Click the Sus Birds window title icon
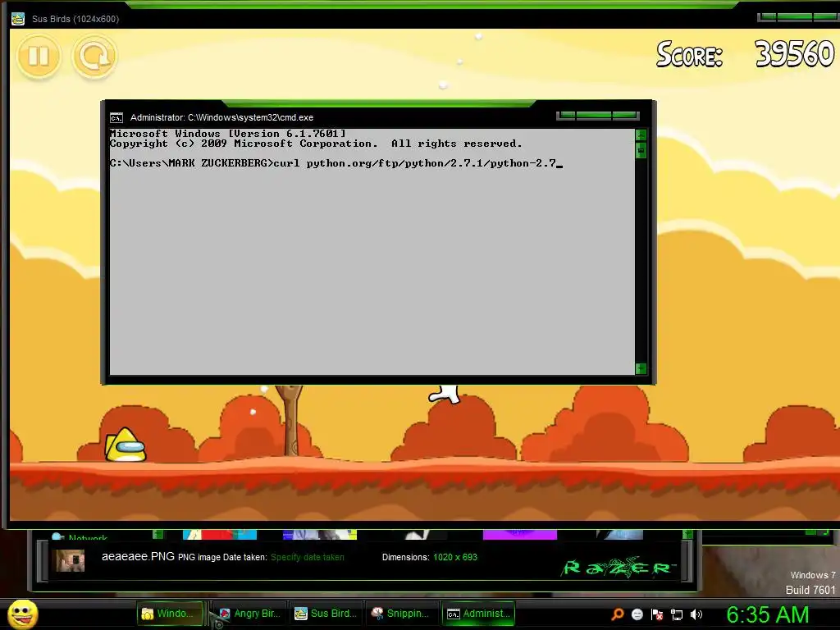Viewport: 840px width, 630px height. tap(18, 19)
